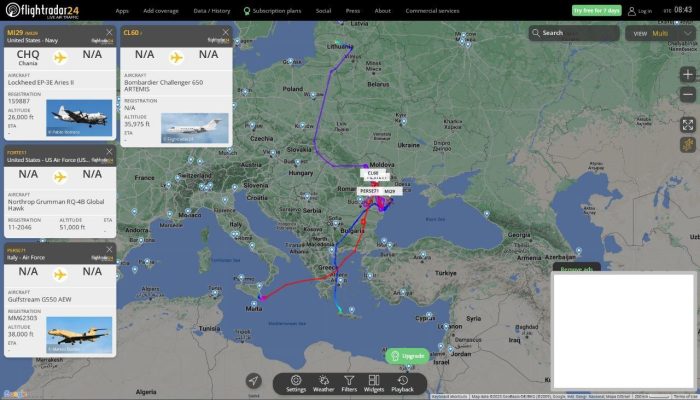This screenshot has width=700, height=400.
Task: Click the green Upgrade button
Action: coord(407,356)
